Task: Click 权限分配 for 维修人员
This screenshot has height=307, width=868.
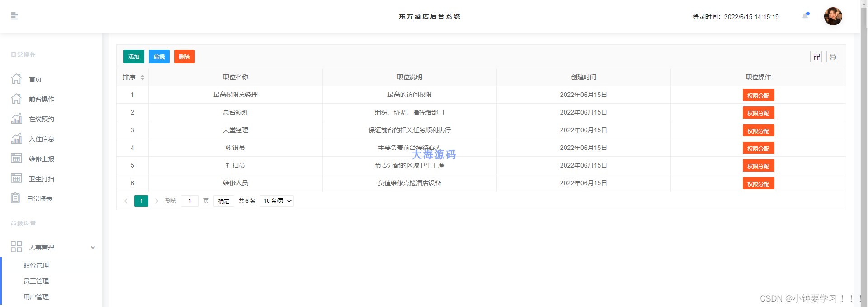Action: 758,183
